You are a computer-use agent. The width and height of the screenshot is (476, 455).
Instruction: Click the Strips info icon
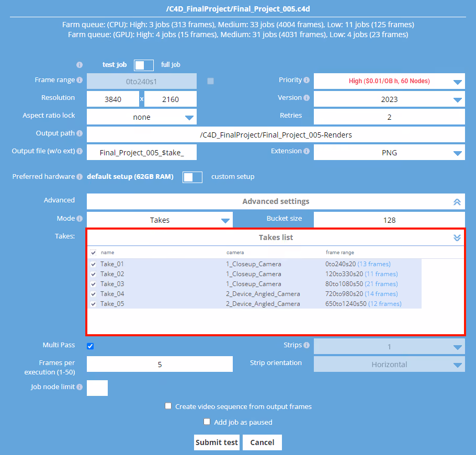tap(307, 345)
